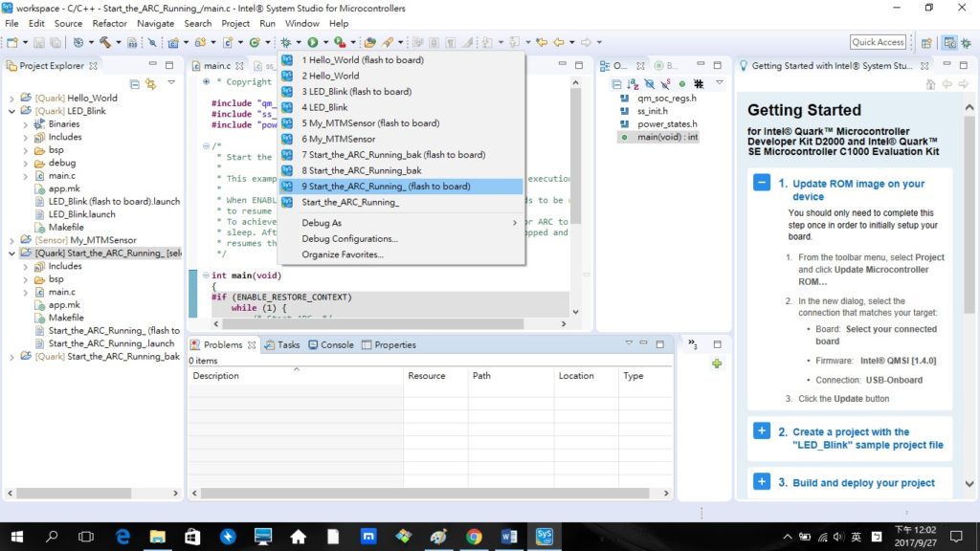Expand the debug folder in LED_Blink

tap(26, 163)
